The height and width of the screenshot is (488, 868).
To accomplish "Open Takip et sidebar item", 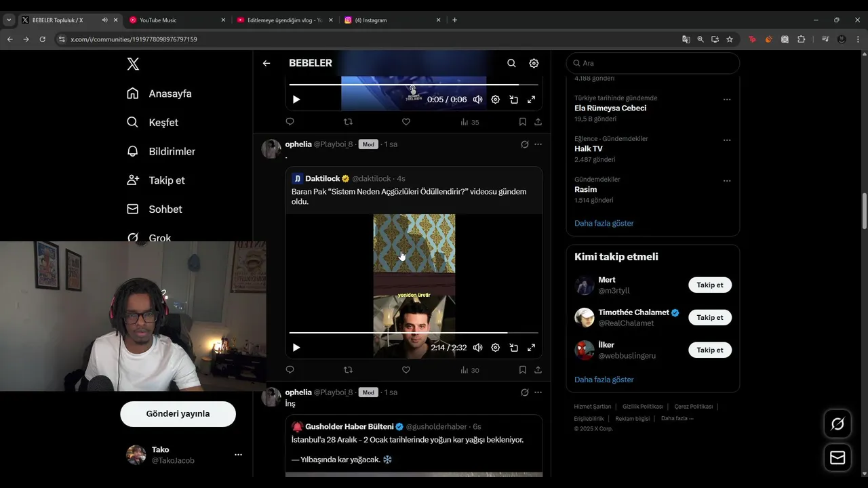I will (156, 180).
